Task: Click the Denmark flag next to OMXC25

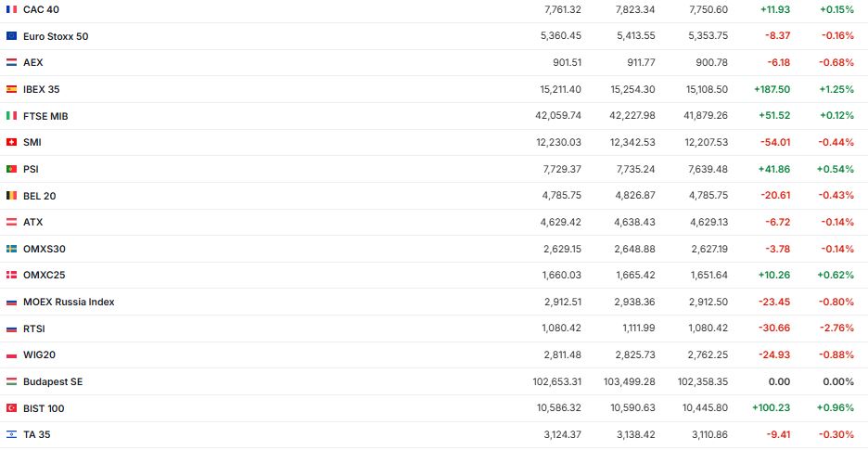Action: [11, 276]
